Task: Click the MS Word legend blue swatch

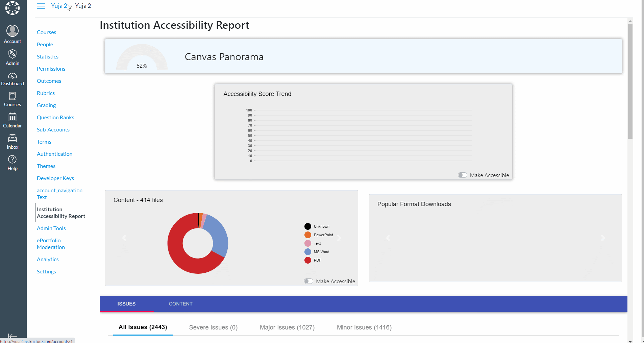Action: [x=308, y=252]
